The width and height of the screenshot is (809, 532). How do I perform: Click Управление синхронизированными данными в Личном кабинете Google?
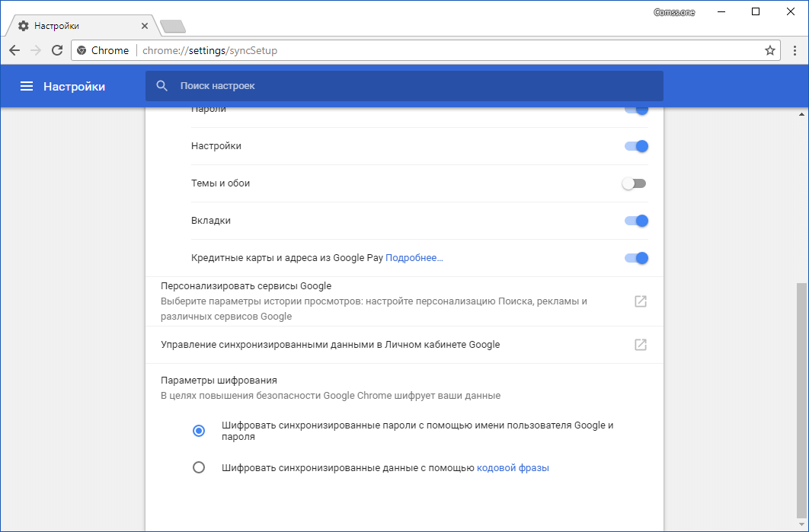pyautogui.click(x=330, y=344)
